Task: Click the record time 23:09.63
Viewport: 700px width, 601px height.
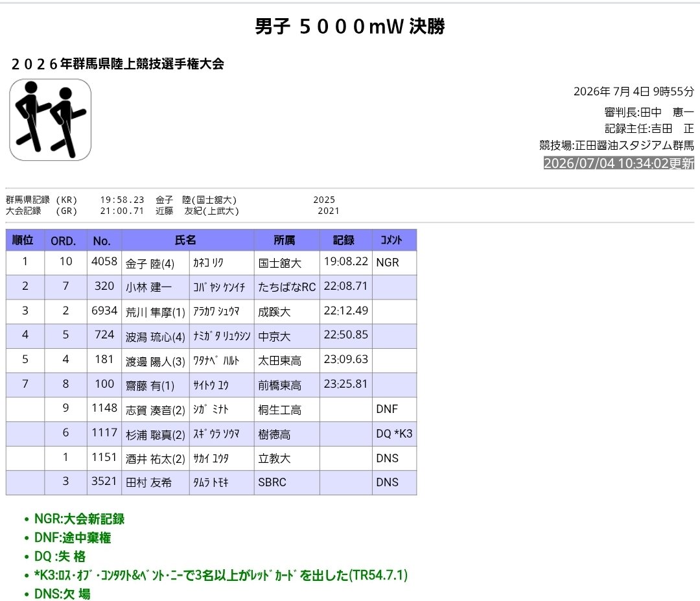Action: coord(346,359)
